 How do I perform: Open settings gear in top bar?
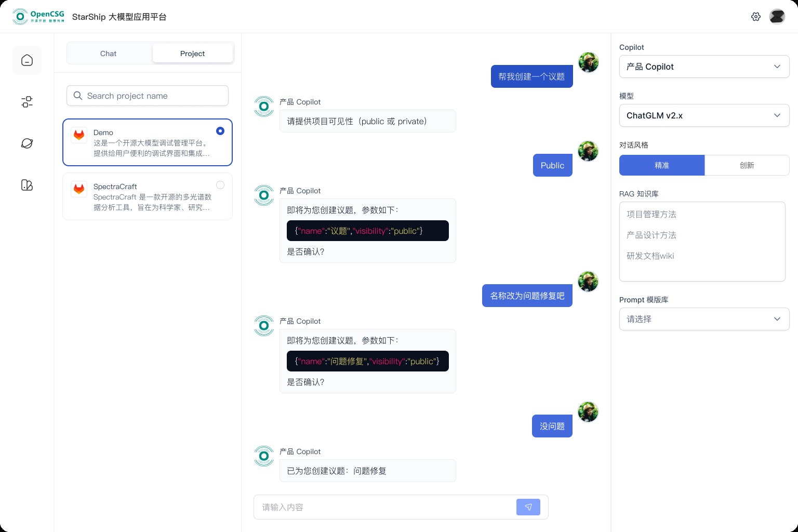click(x=756, y=17)
